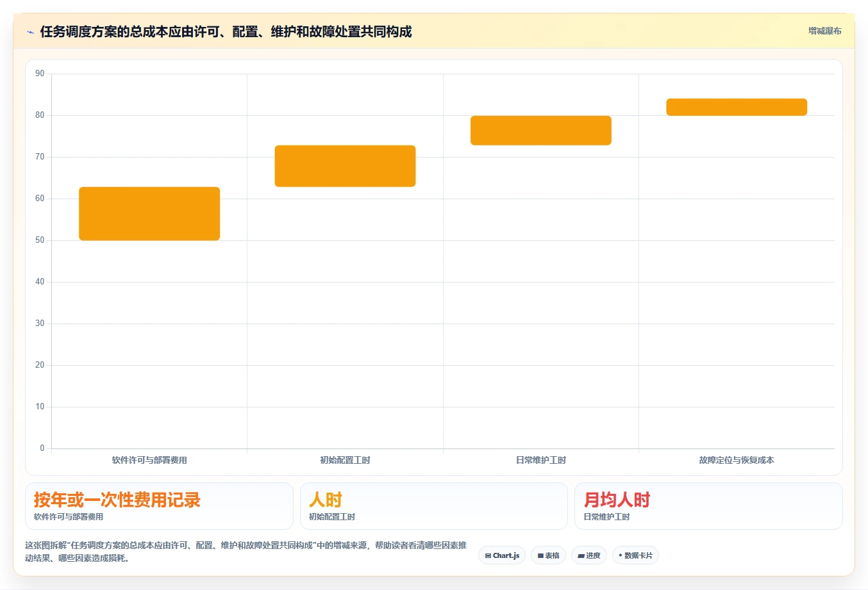Click the lightning icon beside the title
Screen dimensions: 868x590
30,32
